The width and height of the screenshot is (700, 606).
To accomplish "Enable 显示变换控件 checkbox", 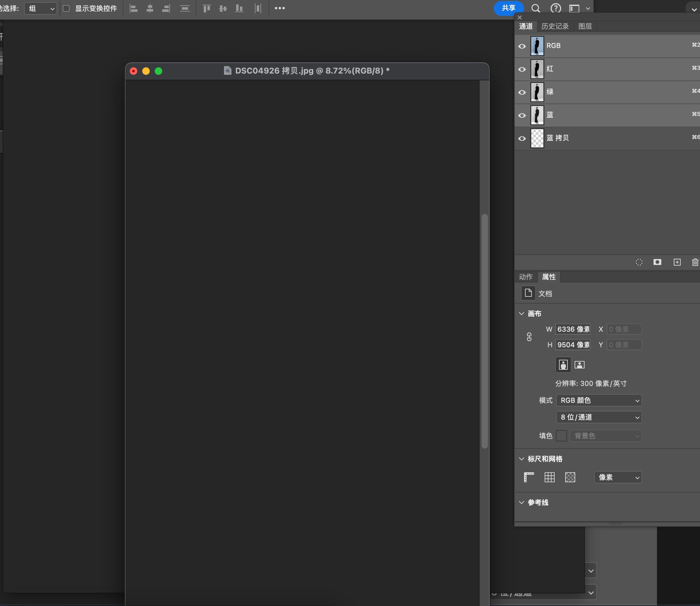I will (x=66, y=8).
